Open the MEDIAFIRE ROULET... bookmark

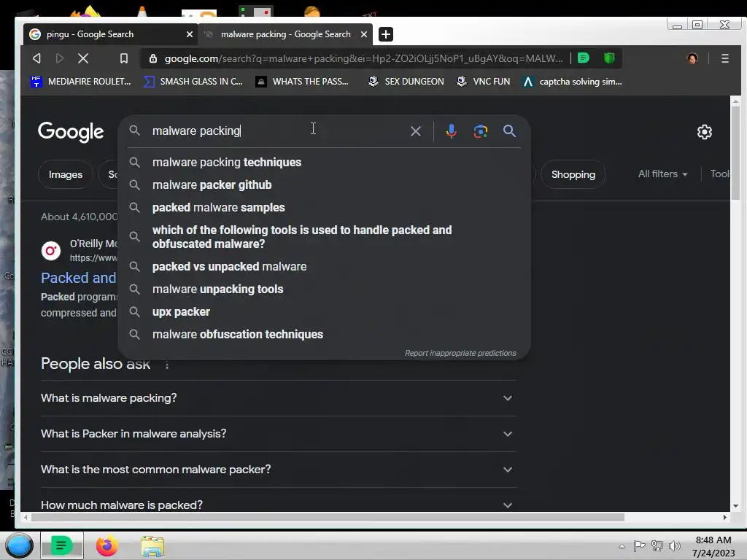(80, 82)
